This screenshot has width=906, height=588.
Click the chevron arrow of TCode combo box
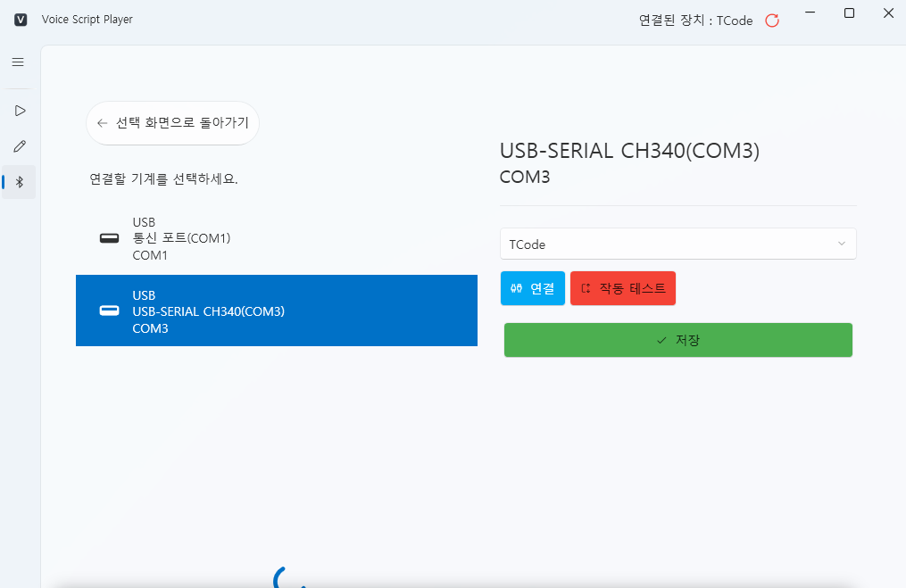click(x=841, y=244)
